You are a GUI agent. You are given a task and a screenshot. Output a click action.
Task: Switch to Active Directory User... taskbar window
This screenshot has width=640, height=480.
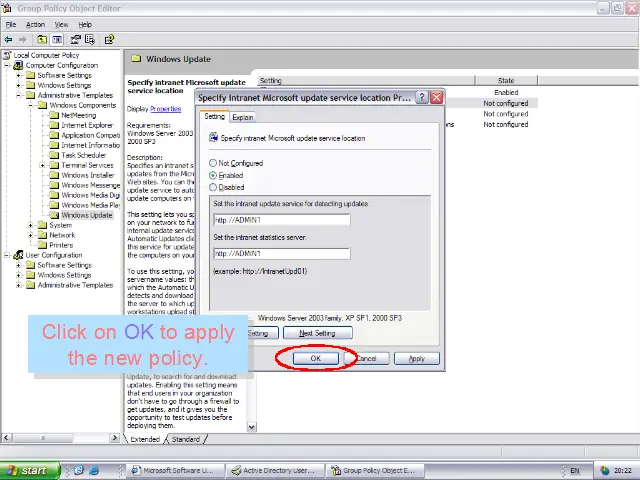coord(276,471)
